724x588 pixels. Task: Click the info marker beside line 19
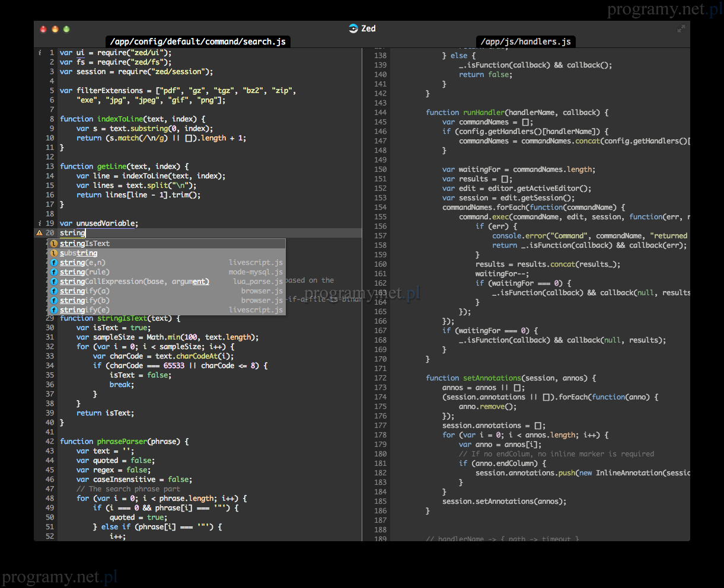point(40,223)
